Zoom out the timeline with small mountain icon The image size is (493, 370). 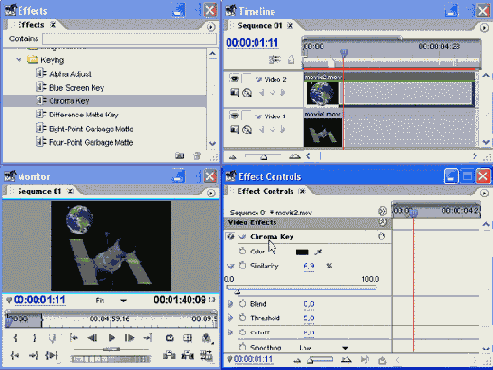233,156
